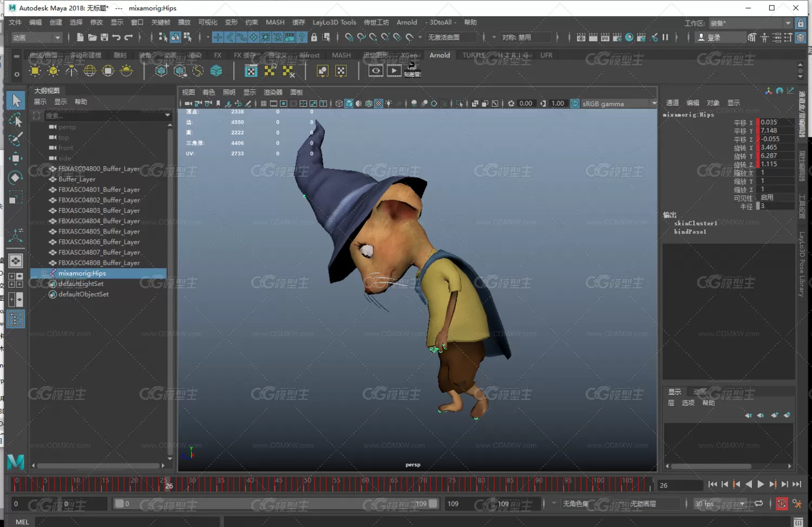Image resolution: width=812 pixels, height=527 pixels.
Task: Open the 关键帧 Key menu
Action: point(161,22)
